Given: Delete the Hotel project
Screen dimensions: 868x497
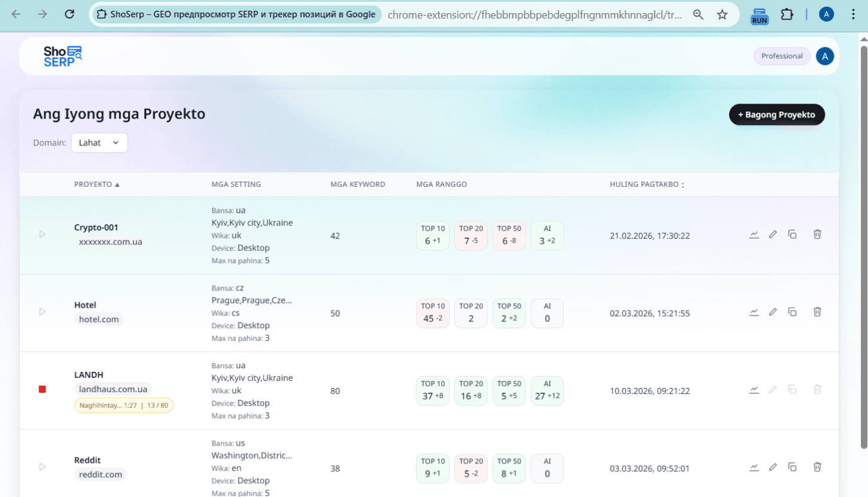Looking at the screenshot, I should 817,312.
